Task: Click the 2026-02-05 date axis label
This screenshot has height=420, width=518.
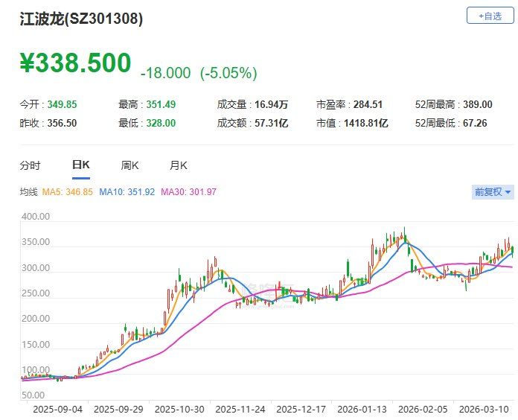Action: point(423,410)
